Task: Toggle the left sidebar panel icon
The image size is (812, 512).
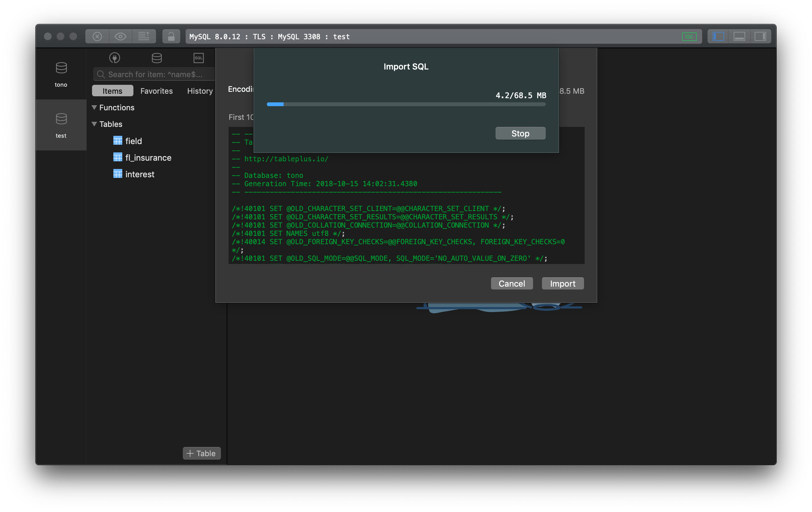Action: point(718,36)
